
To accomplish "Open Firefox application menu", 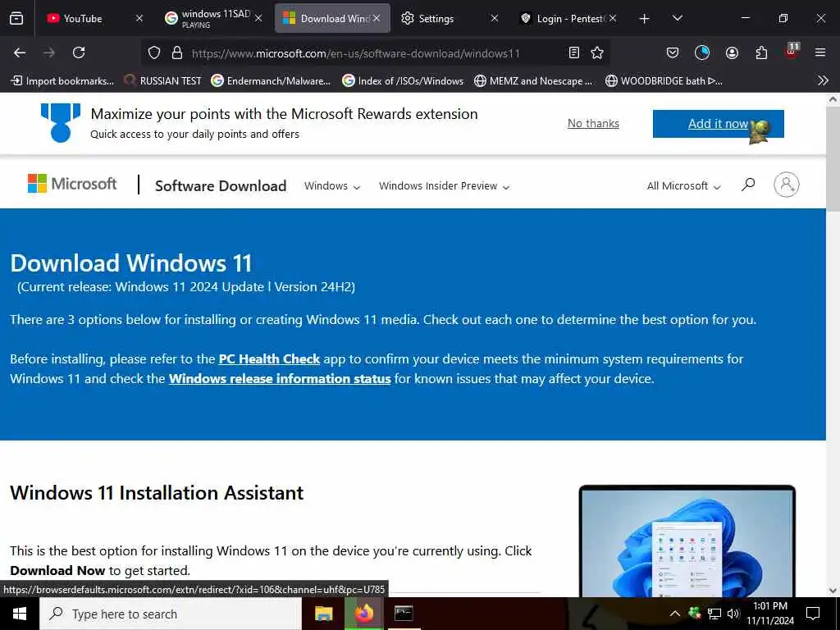I will (x=820, y=52).
